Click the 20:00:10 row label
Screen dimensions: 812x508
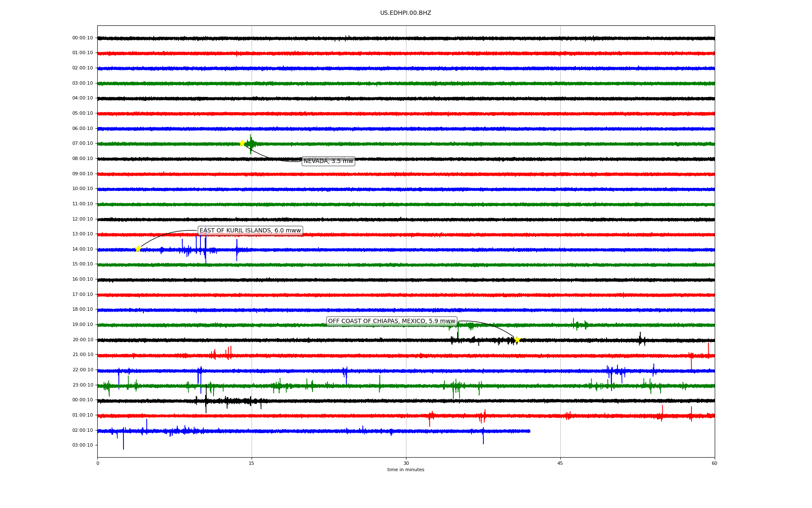pyautogui.click(x=82, y=340)
